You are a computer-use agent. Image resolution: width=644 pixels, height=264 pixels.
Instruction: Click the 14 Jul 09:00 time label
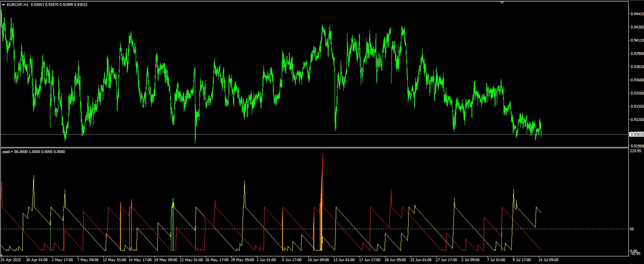tap(548, 260)
